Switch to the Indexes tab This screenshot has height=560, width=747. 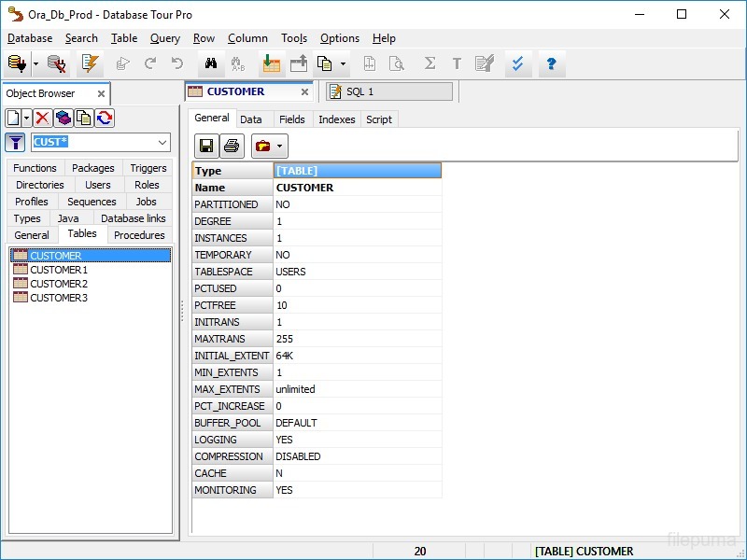click(336, 119)
